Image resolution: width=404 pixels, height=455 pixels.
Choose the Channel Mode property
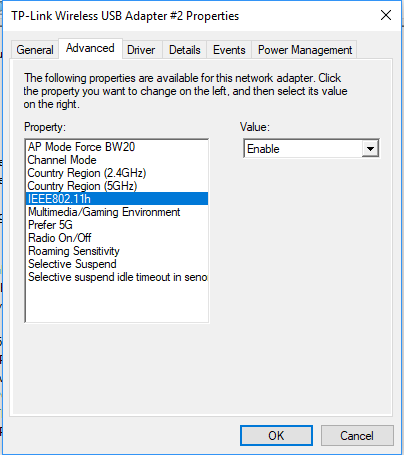[117, 160]
